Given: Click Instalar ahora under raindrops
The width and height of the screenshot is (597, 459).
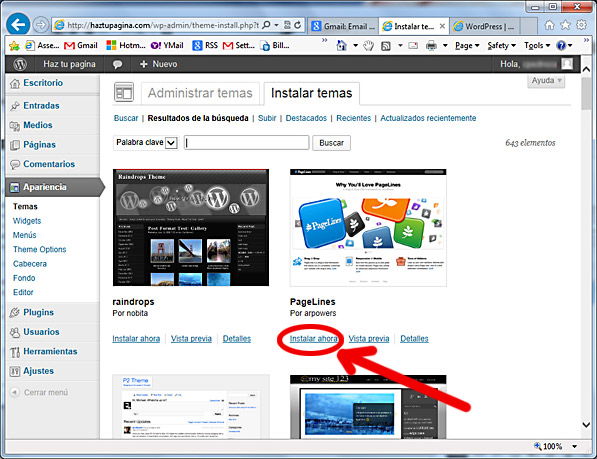Looking at the screenshot, I should click(136, 339).
